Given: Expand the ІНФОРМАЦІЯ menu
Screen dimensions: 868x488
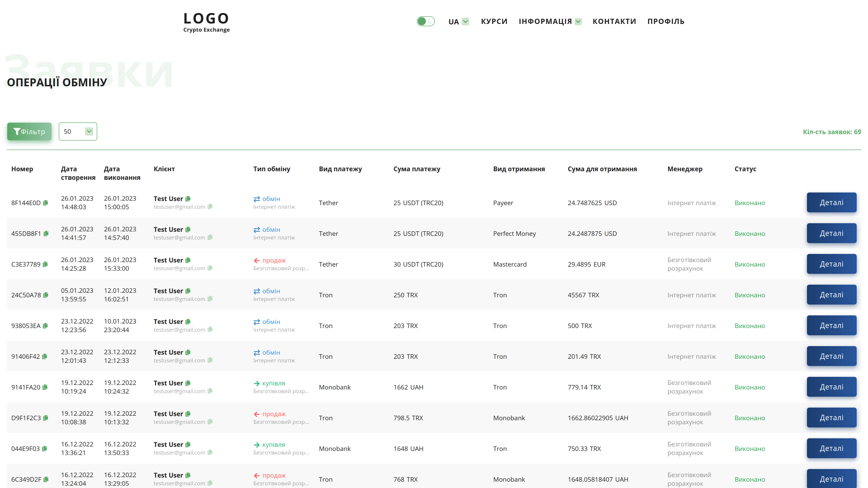Looking at the screenshot, I should [x=550, y=22].
